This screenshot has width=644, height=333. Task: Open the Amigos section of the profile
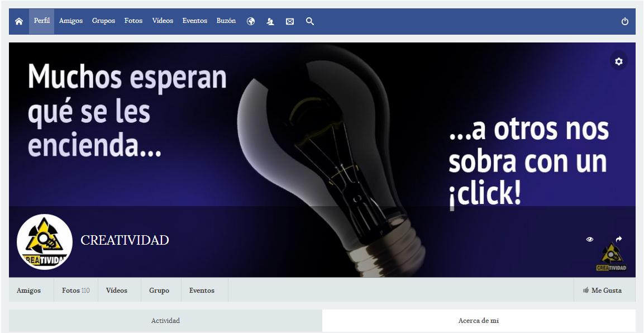coord(28,290)
